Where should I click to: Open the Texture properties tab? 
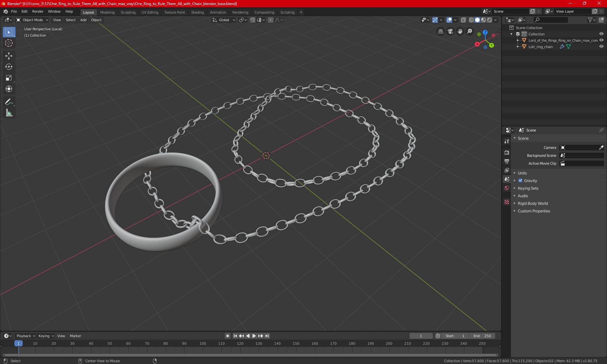(507, 202)
